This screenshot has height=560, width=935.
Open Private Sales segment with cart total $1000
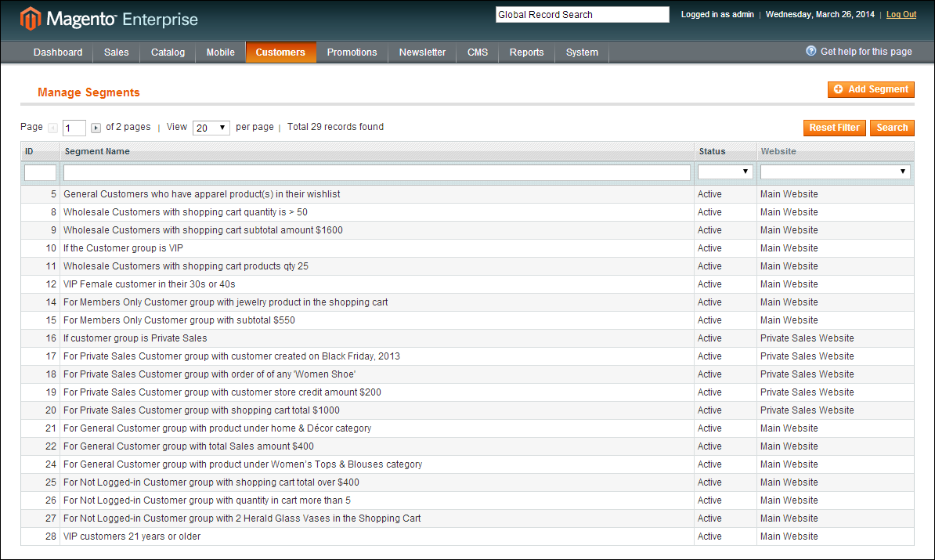(467, 410)
